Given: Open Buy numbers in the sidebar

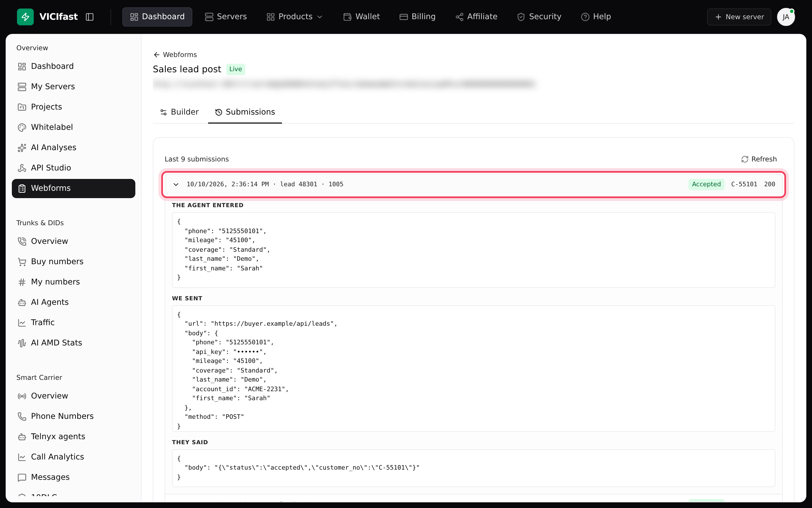Looking at the screenshot, I should click(74, 262).
